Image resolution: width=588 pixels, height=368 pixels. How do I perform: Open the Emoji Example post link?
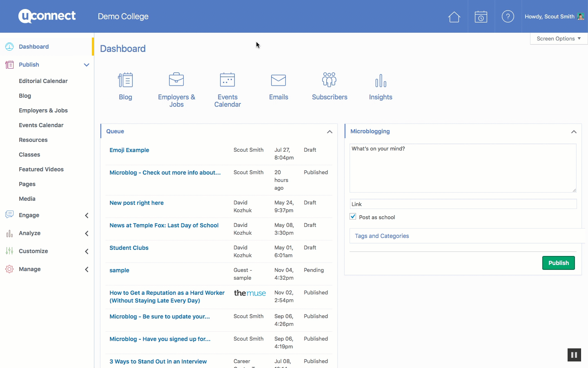click(129, 150)
